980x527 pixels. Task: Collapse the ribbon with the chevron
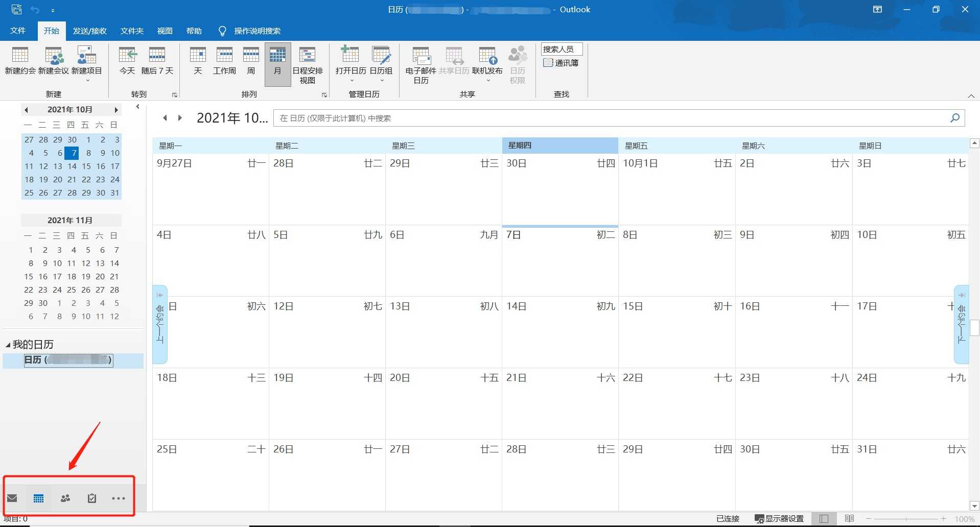971,95
